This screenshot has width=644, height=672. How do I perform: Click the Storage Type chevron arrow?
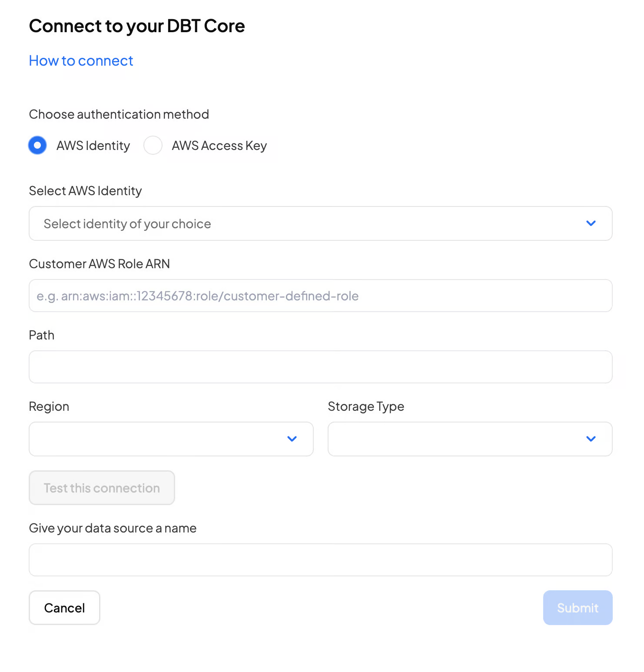[x=591, y=439]
